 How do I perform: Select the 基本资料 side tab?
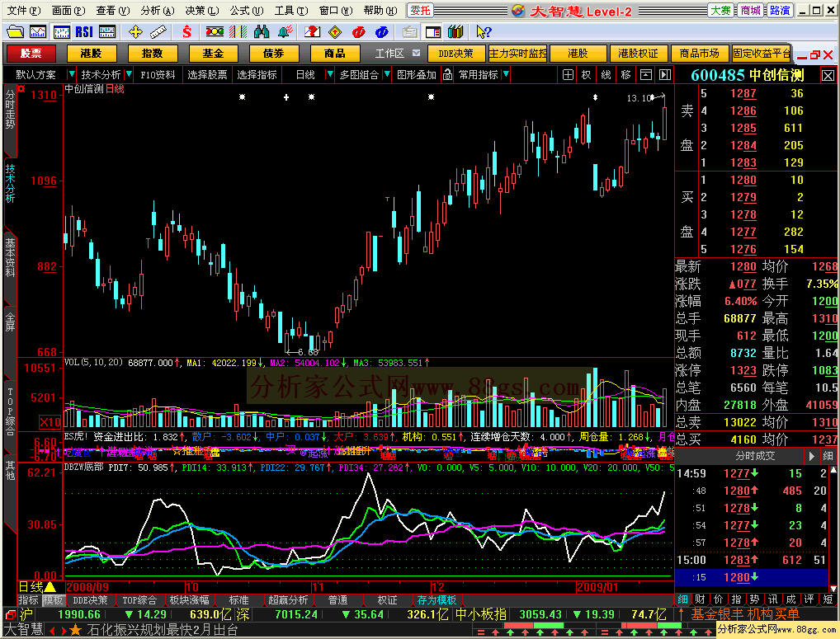(10, 258)
